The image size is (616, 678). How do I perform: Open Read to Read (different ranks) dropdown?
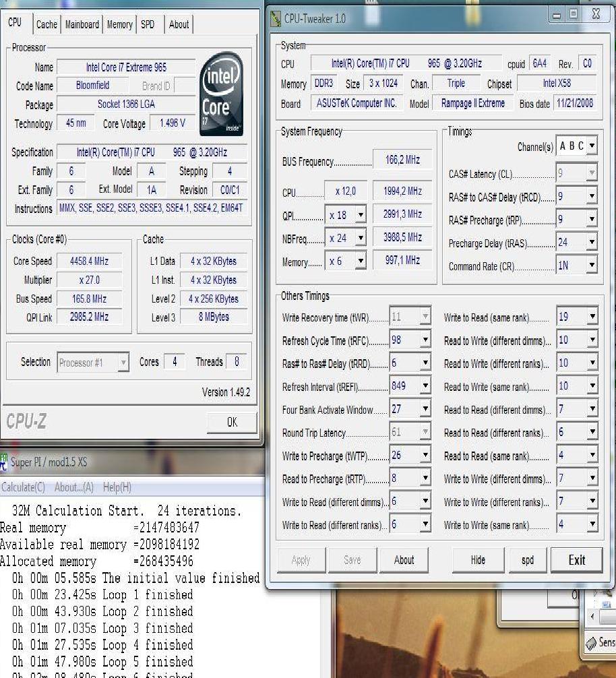click(x=592, y=433)
